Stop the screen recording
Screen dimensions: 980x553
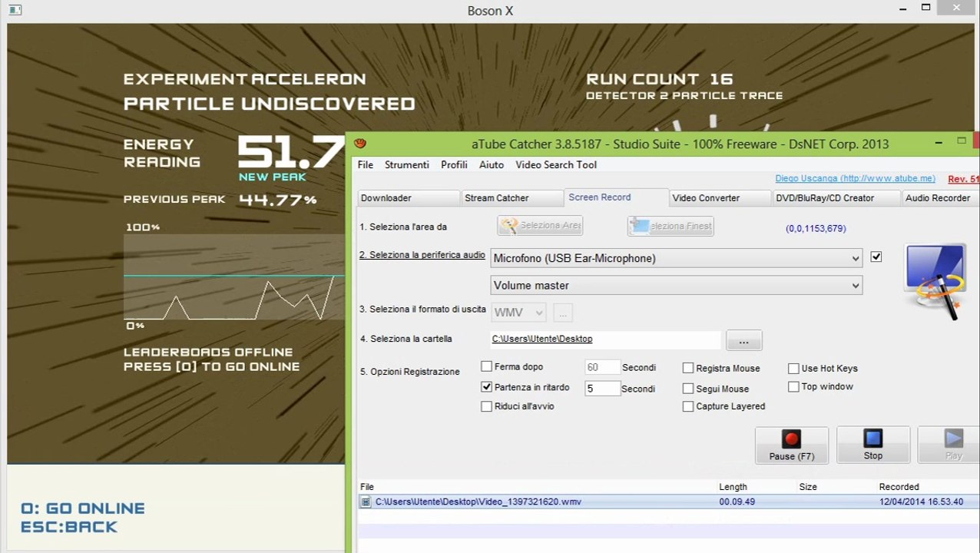(x=872, y=445)
